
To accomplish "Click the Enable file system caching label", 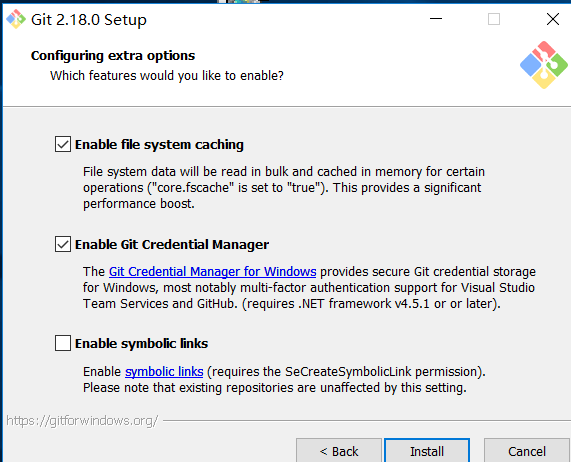I will (x=159, y=145).
